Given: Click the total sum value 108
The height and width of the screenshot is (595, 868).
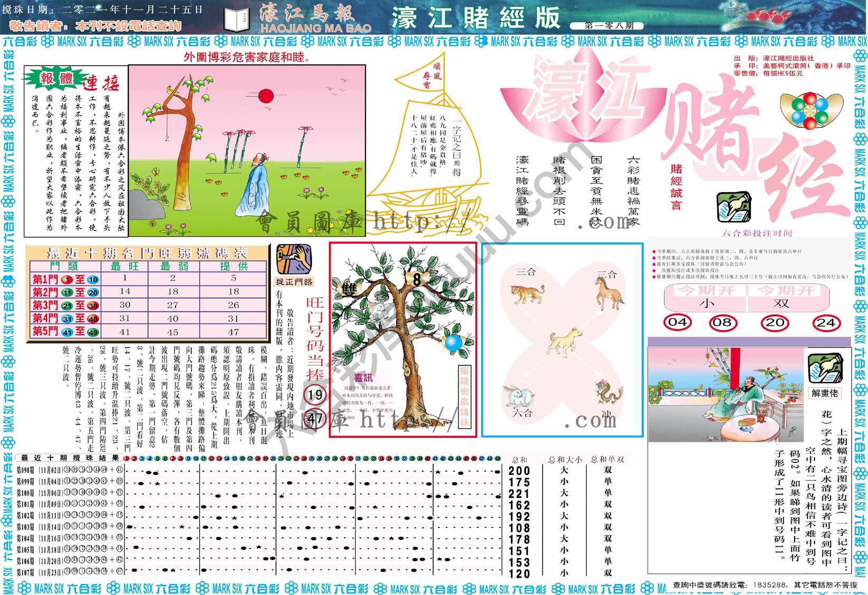Looking at the screenshot, I should (519, 527).
